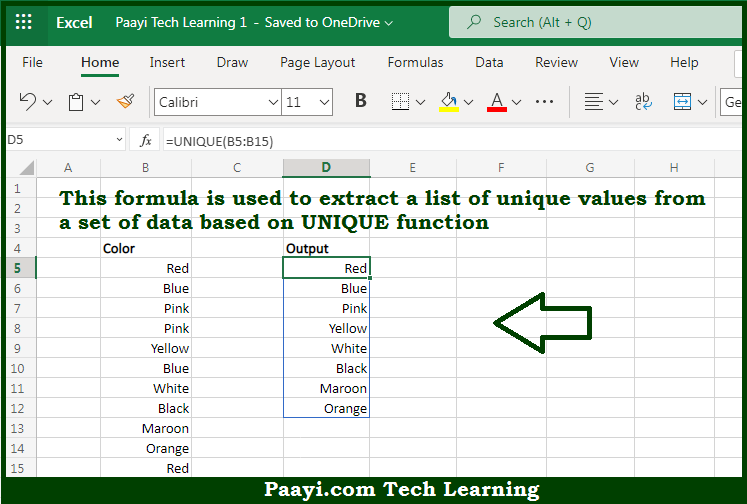The width and height of the screenshot is (747, 504).
Task: Switch to the Data tab
Action: point(489,62)
